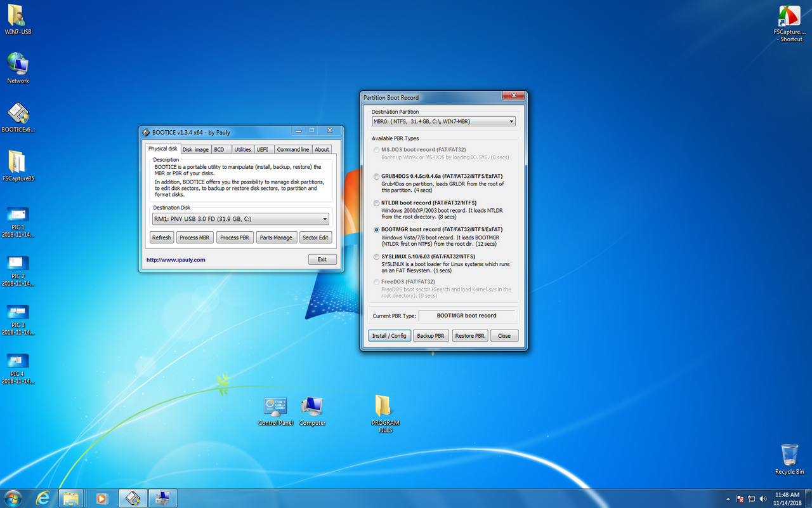
Task: Click the Process PBR button
Action: pos(235,237)
